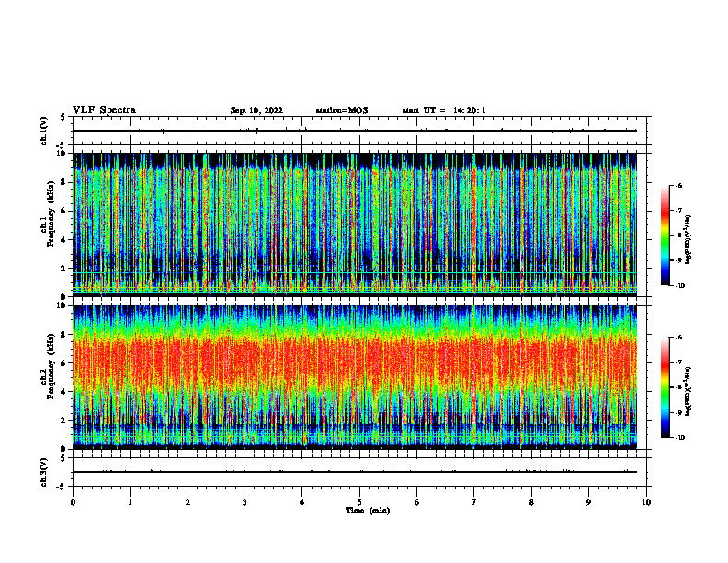728x563 pixels.
Task: Click the "station=MOS" header label
Action: (x=342, y=110)
